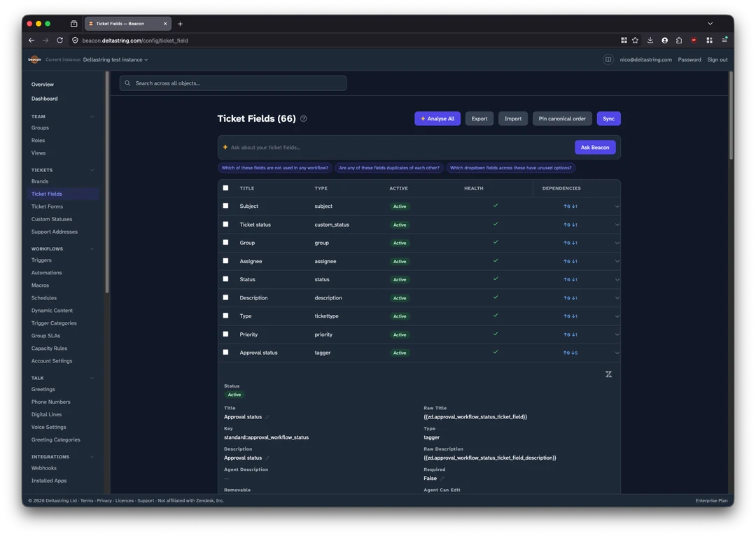Click the edit pencil beside Description value
Viewport: 756px width, 536px height.
pos(267,458)
